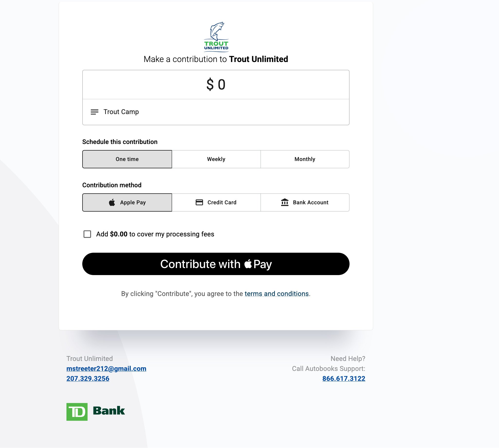Click the memo lines icon beside Trout Camp
Screen dimensions: 499x448
pos(94,112)
